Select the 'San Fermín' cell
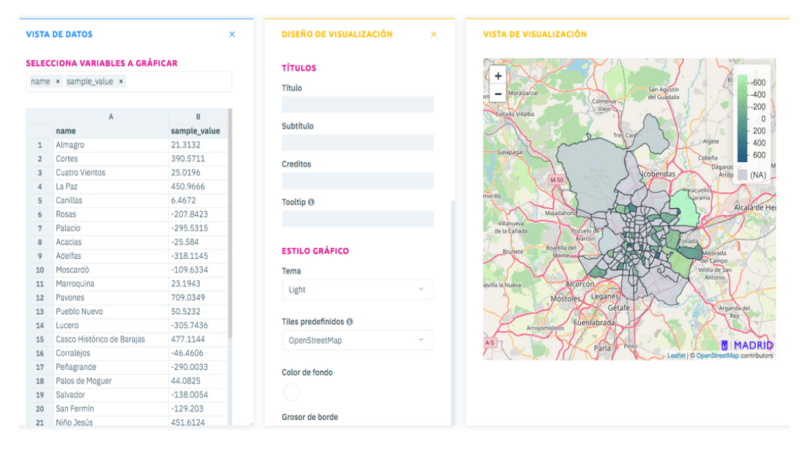This screenshot has width=800, height=450. tap(111, 409)
